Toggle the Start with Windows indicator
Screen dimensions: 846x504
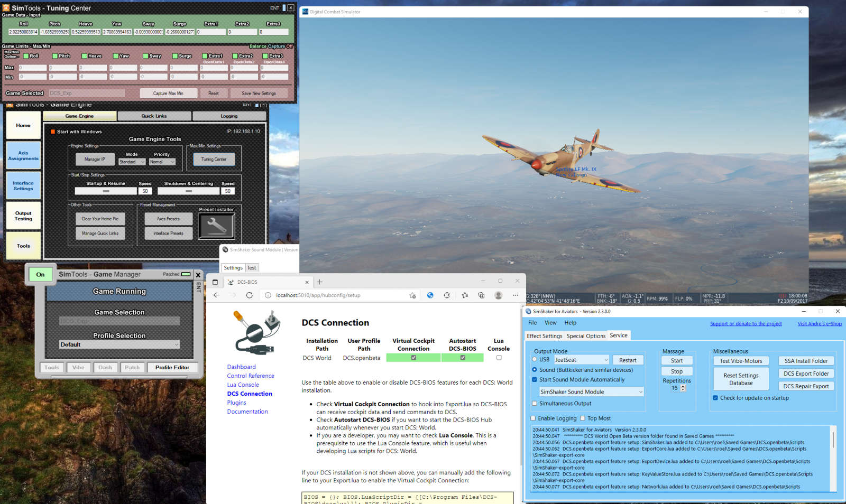coord(53,132)
